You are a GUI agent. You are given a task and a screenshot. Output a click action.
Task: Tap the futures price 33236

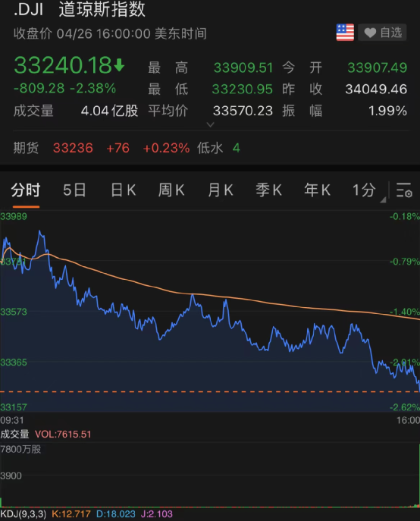click(x=73, y=148)
